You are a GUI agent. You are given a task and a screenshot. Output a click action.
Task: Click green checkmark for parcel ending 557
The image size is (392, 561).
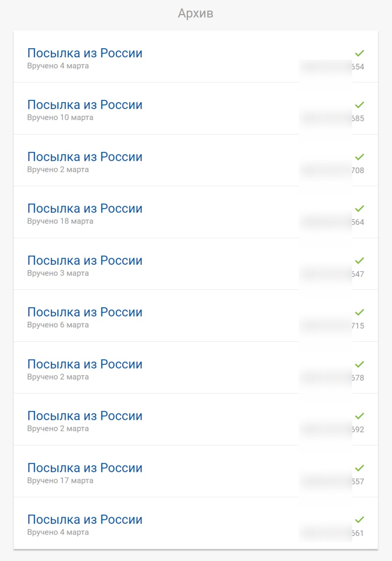pyautogui.click(x=360, y=468)
